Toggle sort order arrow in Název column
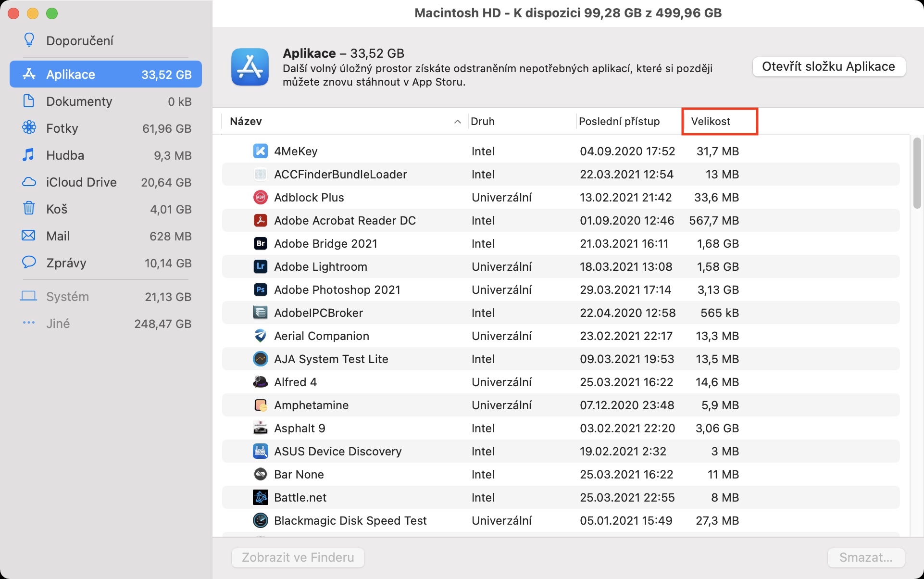The width and height of the screenshot is (924, 579). 457,122
